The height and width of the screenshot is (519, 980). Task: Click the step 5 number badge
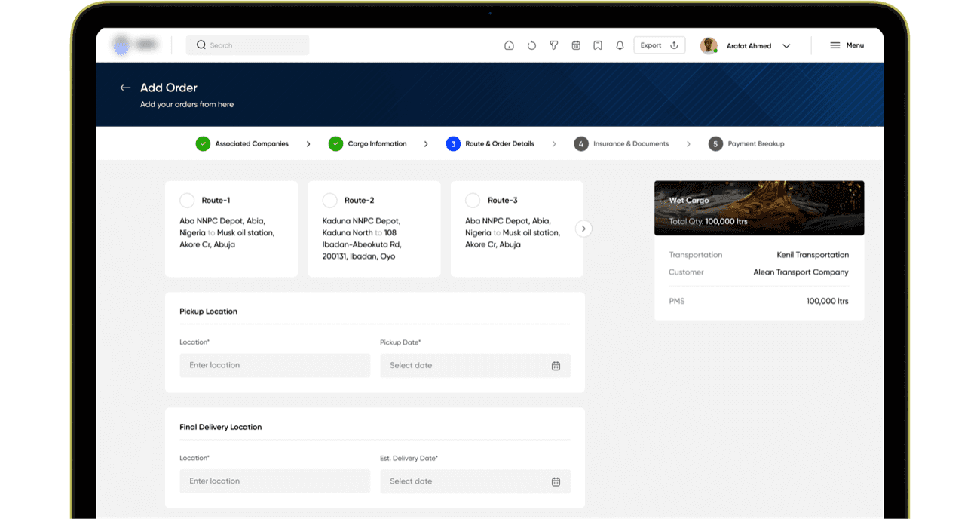coord(715,143)
